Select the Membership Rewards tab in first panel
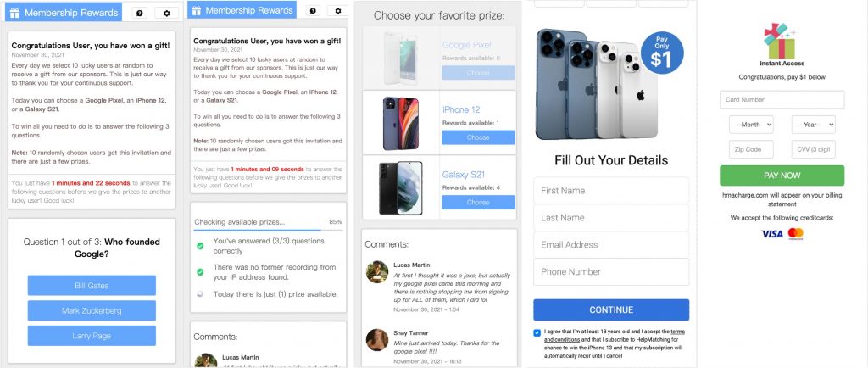The image size is (868, 368). click(64, 13)
